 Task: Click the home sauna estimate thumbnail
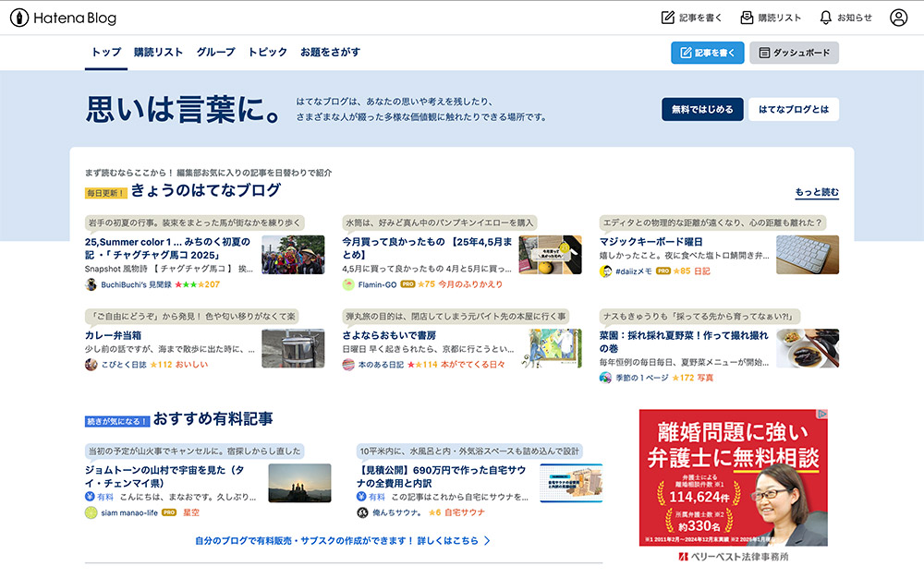click(x=571, y=483)
